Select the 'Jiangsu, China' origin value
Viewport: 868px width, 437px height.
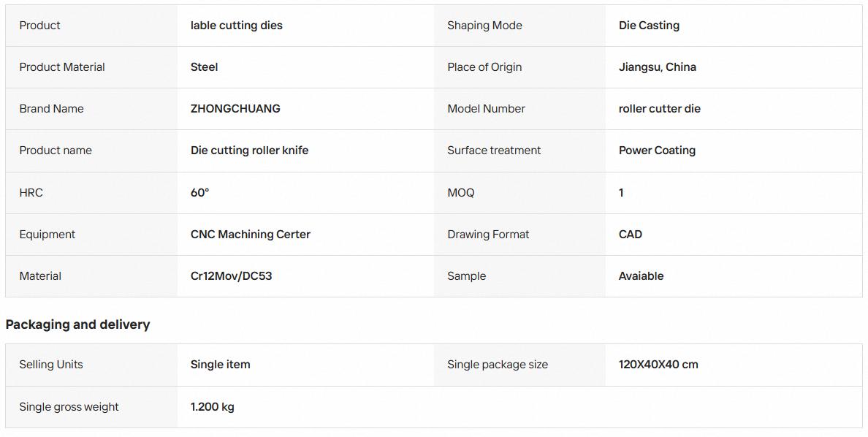(x=657, y=67)
